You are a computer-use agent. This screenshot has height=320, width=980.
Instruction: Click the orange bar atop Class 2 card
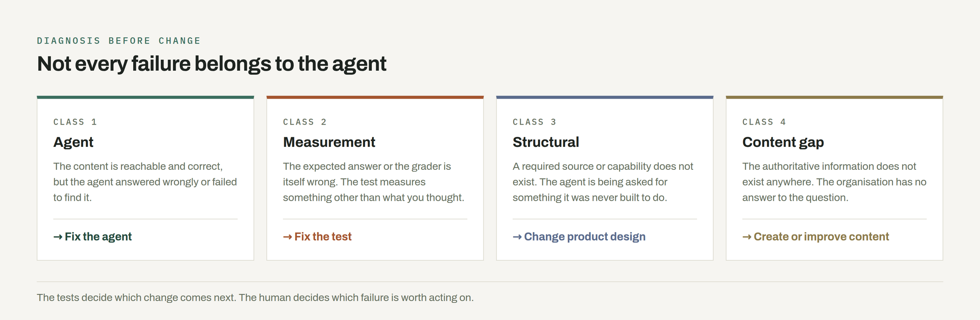[x=375, y=97]
